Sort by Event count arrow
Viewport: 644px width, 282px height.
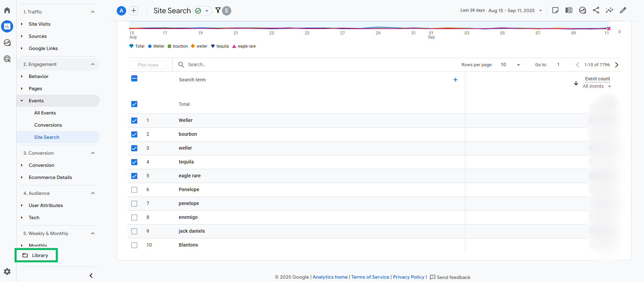tap(576, 83)
